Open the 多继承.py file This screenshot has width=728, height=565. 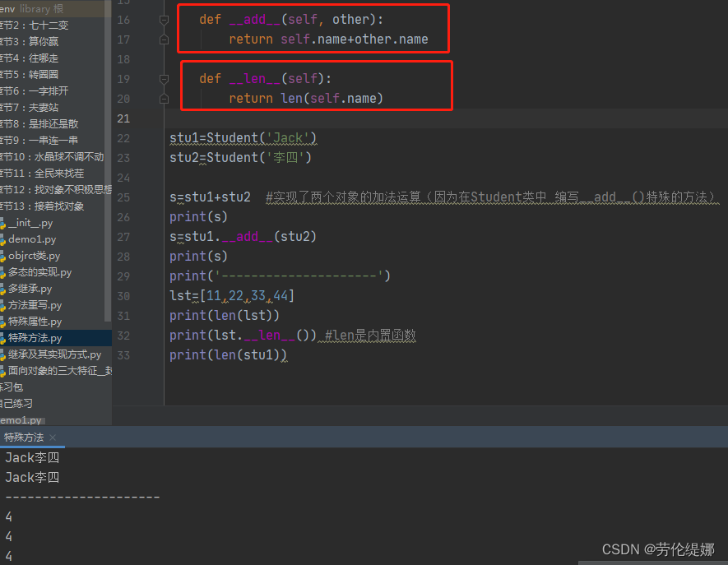(30, 289)
